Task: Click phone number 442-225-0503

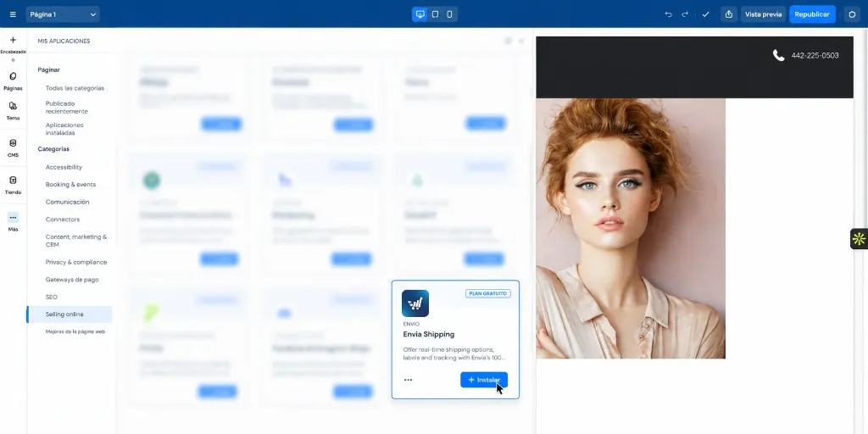Action: click(x=815, y=55)
